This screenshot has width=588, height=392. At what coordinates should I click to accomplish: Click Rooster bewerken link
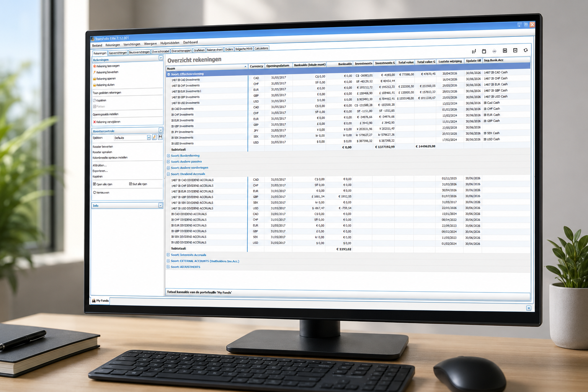pyautogui.click(x=103, y=147)
